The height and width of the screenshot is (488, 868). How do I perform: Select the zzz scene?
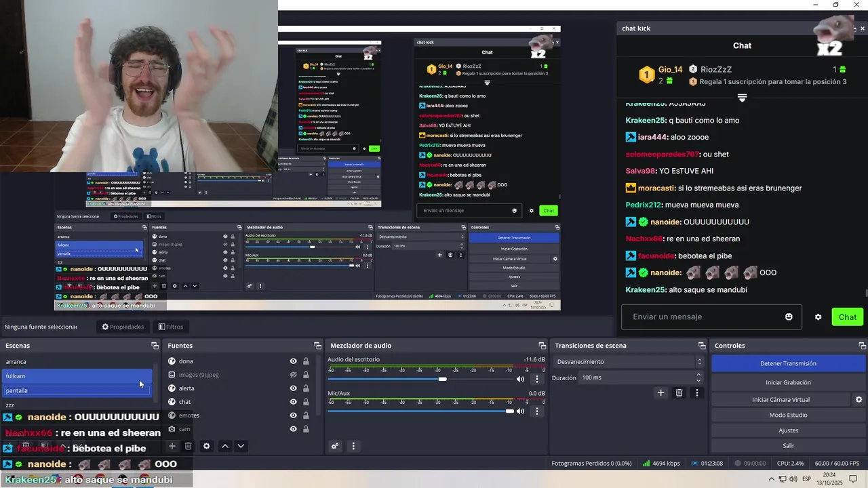tap(78, 405)
